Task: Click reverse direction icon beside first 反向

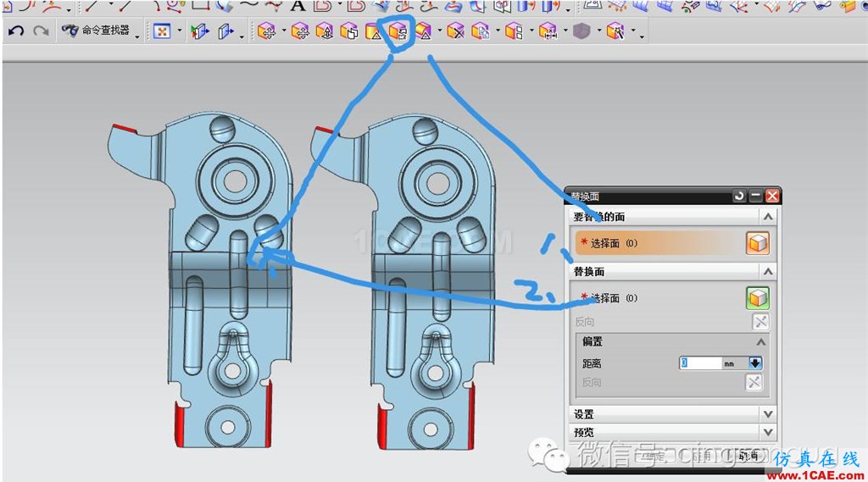Action: [760, 322]
